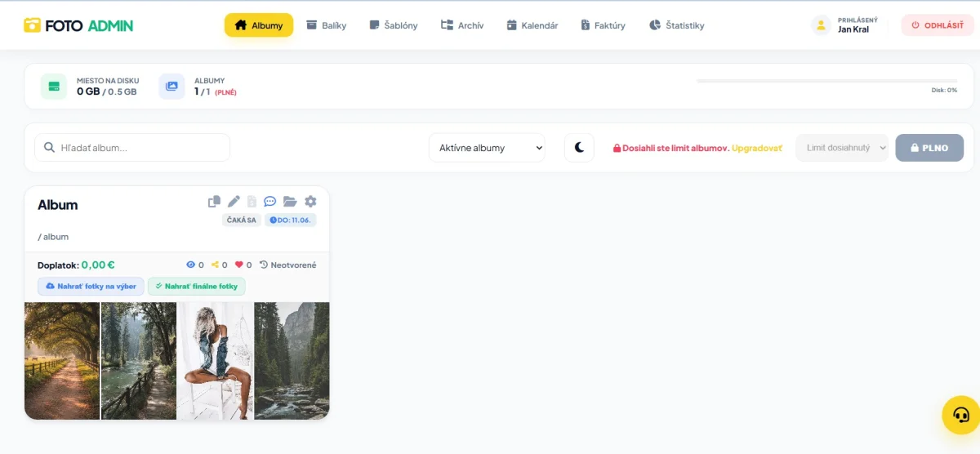
Task: Toggle dark mode with the moon button
Action: click(579, 148)
